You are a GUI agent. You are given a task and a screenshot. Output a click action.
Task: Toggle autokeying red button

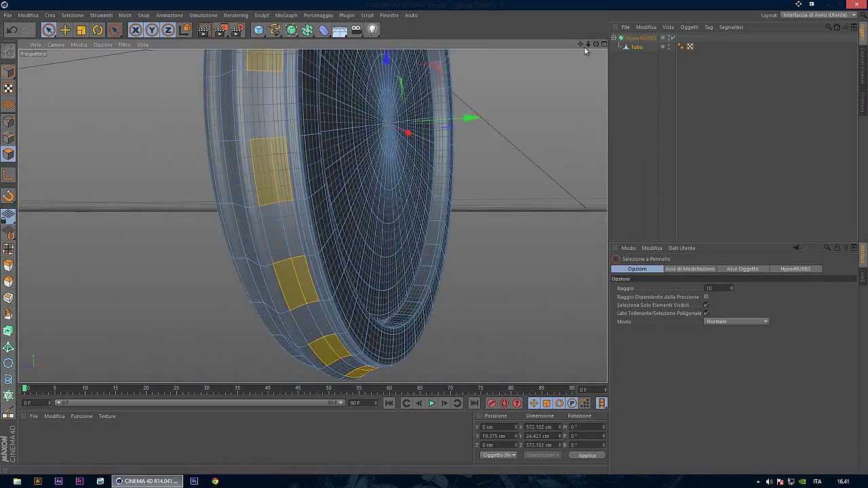click(x=504, y=403)
